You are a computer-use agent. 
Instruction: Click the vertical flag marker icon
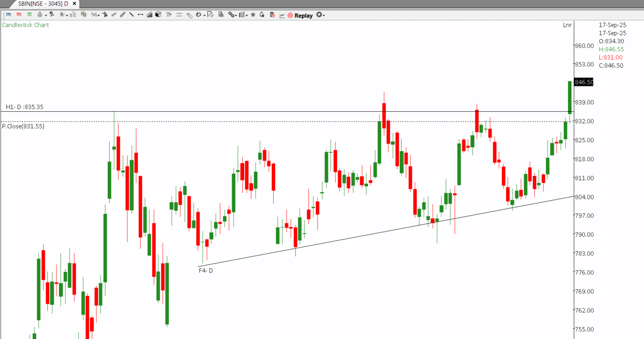(169, 15)
